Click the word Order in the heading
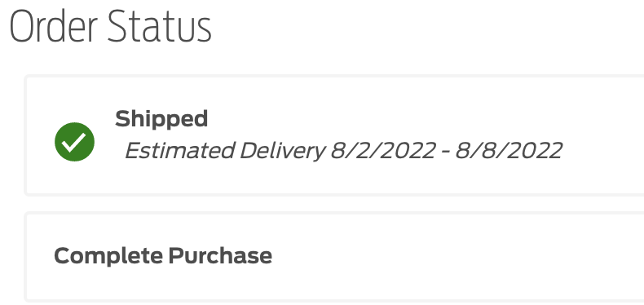The height and width of the screenshot is (305, 644). [53, 27]
